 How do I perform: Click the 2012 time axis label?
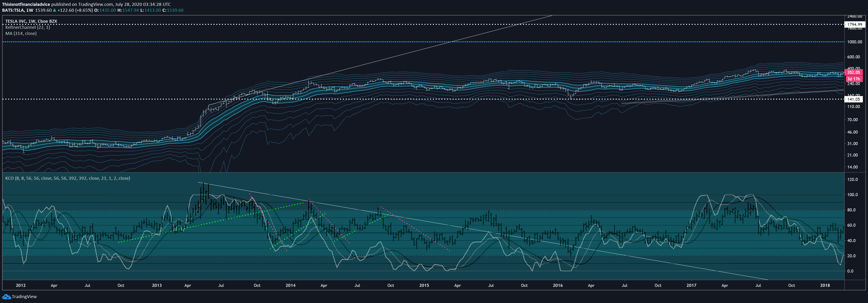coord(21,285)
